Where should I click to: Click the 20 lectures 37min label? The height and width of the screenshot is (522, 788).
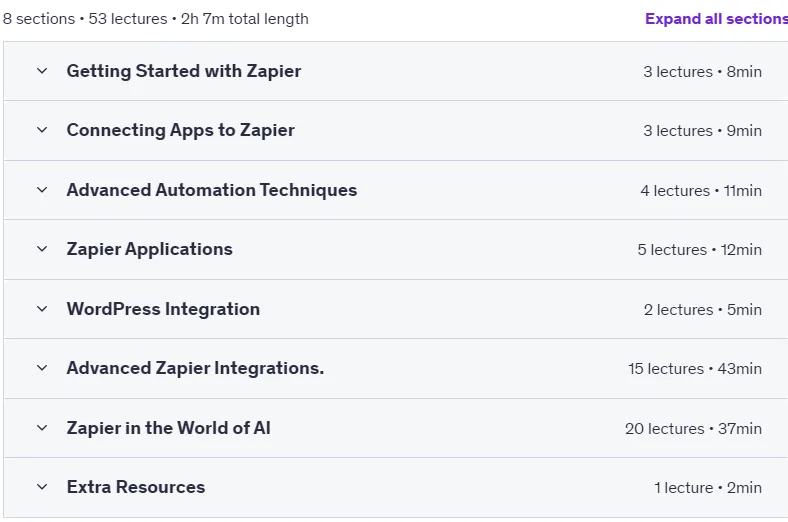tap(693, 429)
